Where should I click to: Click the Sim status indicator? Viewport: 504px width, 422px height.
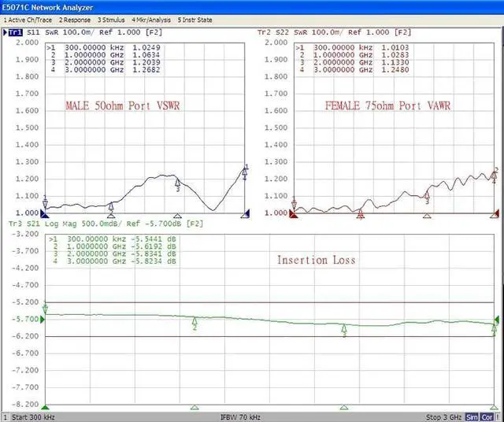(472, 416)
